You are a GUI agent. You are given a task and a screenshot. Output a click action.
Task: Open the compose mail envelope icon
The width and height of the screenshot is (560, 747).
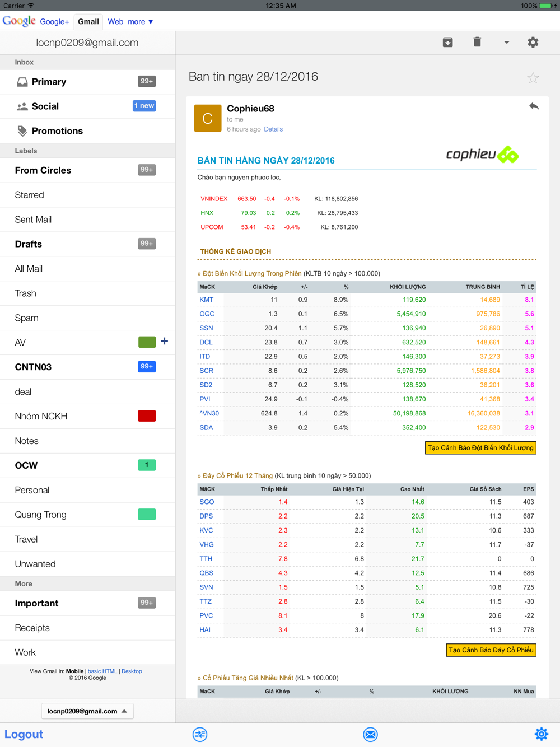(x=370, y=734)
